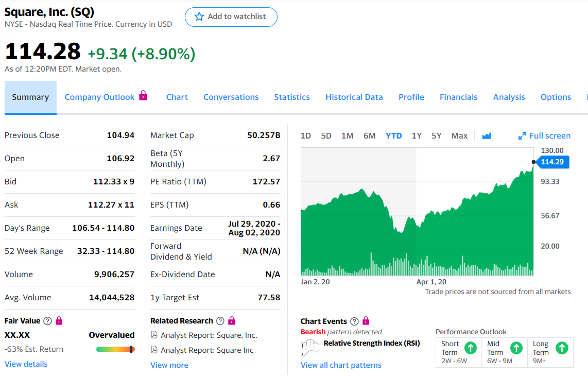Click the lock icon beside Company Outlook
Screen dimensions: 588x376
point(144,96)
